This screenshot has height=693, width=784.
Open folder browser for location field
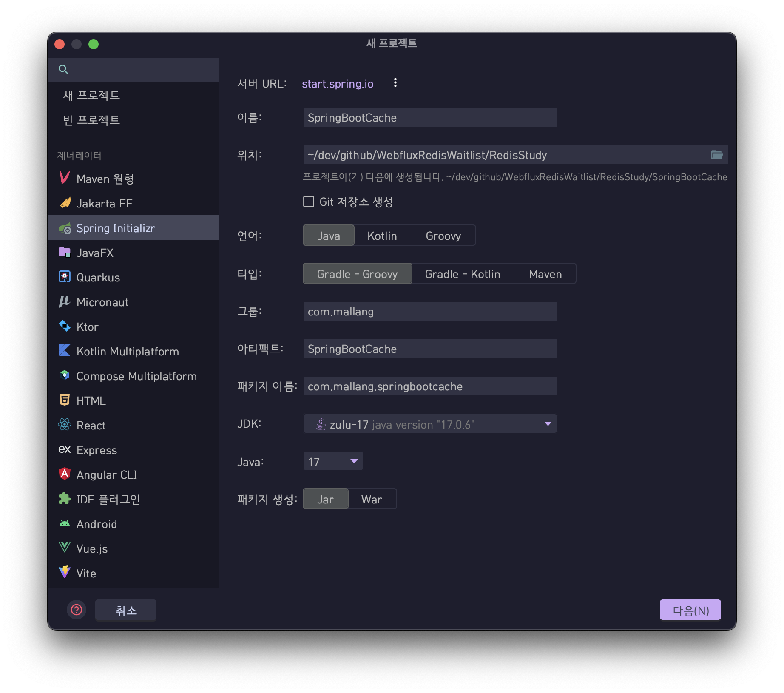(x=717, y=155)
